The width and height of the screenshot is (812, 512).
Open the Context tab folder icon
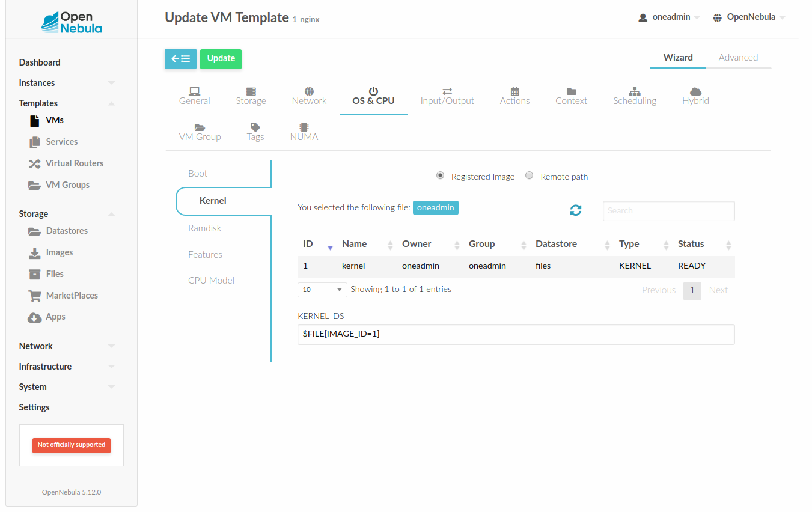tap(572, 91)
